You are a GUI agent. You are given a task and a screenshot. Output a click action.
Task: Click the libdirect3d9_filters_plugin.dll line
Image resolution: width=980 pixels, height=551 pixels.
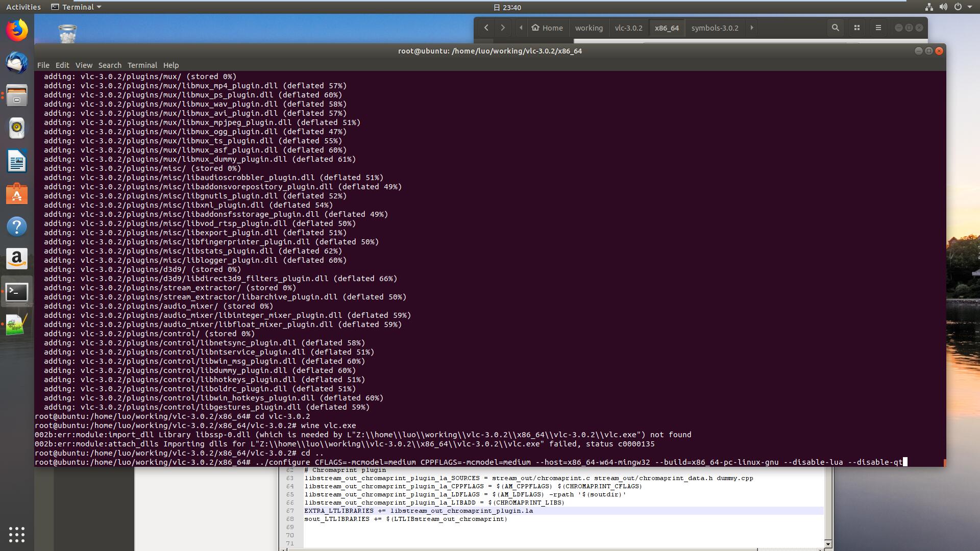pos(220,279)
